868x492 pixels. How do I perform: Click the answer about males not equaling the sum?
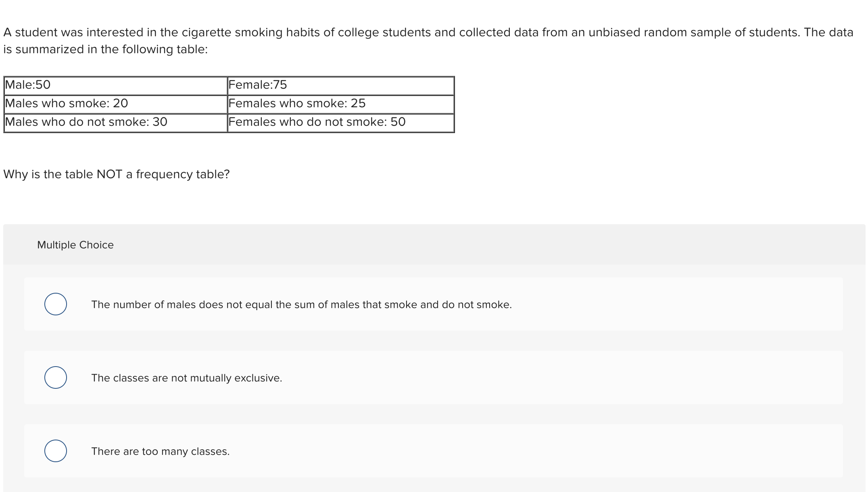tap(301, 305)
